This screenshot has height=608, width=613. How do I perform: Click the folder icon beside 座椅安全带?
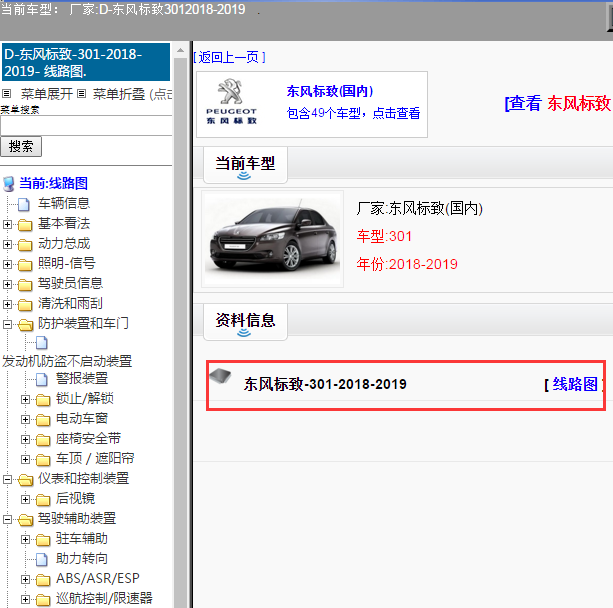click(43, 440)
